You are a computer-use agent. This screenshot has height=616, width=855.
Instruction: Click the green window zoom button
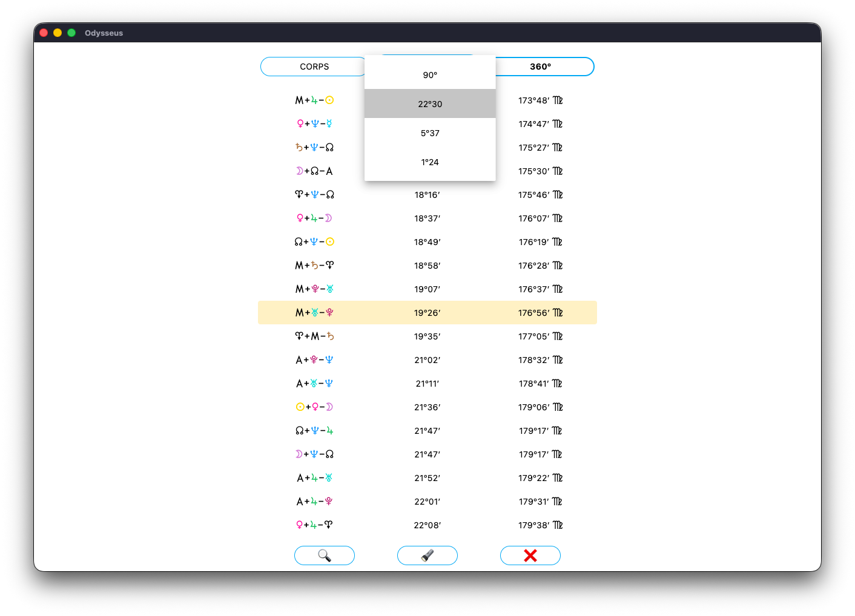tap(71, 33)
